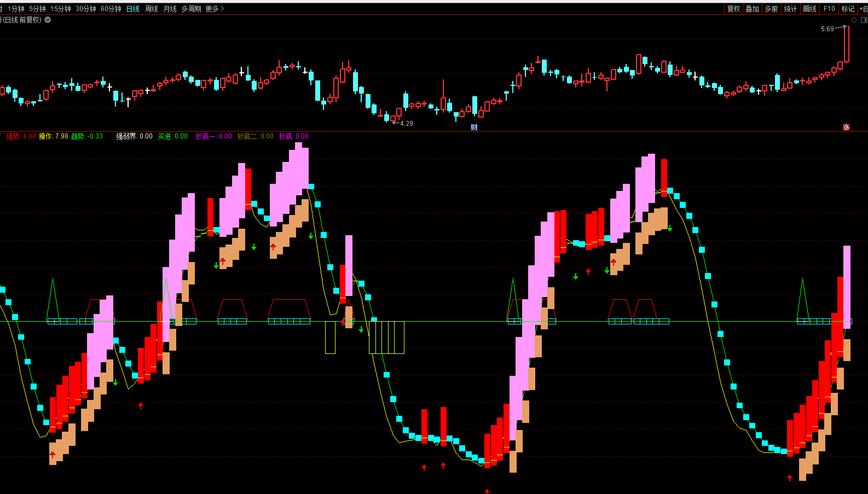Select the 60分钟 period tab
This screenshot has width=868, height=494.
click(111, 9)
